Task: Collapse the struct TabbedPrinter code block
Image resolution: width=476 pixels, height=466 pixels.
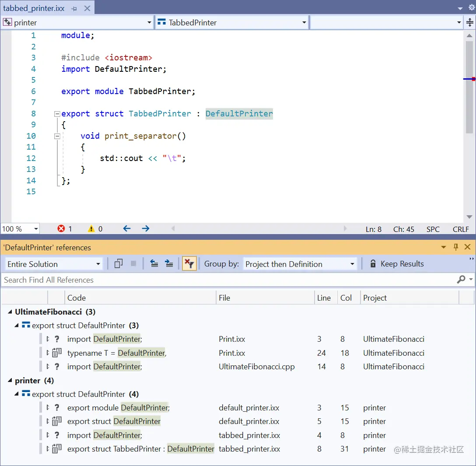Action: 57,114
